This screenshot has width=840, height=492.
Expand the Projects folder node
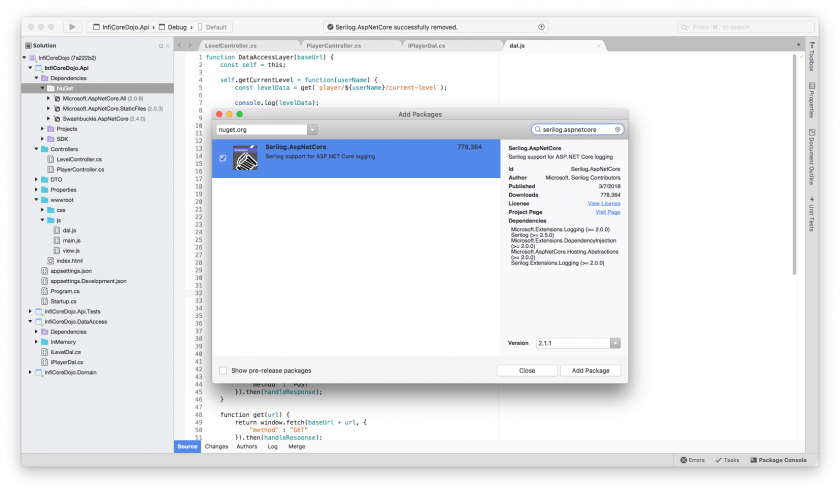[x=42, y=129]
